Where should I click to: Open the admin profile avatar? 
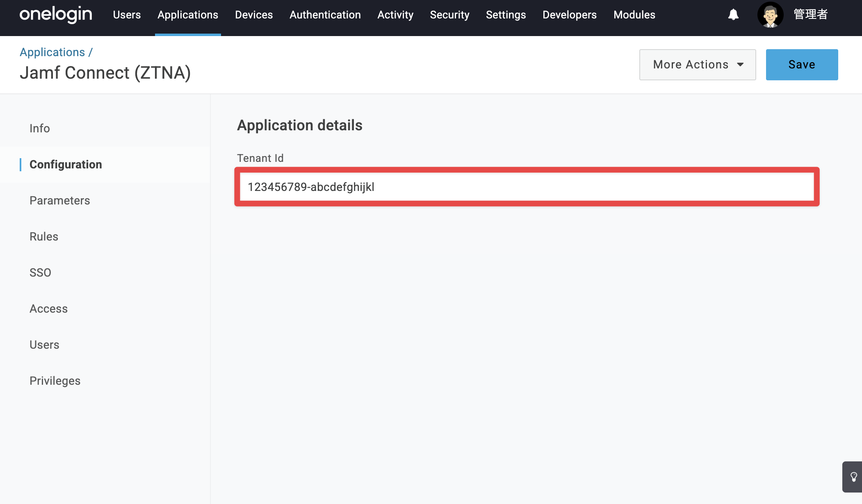coord(770,15)
